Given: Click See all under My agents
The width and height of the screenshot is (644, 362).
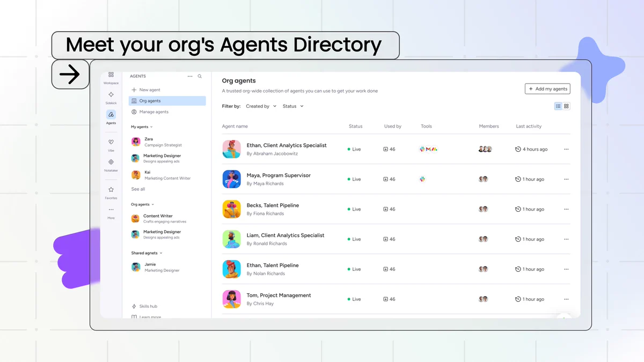Looking at the screenshot, I should tap(138, 189).
